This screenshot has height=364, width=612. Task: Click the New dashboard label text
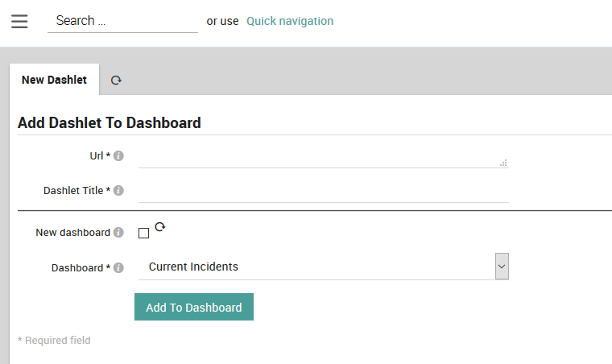[x=72, y=233]
